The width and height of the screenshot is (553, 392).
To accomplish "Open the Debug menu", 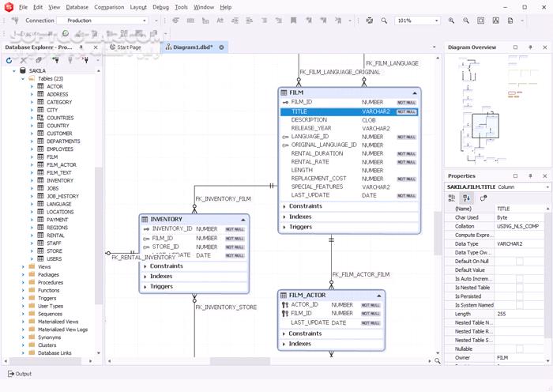I will point(161,7).
